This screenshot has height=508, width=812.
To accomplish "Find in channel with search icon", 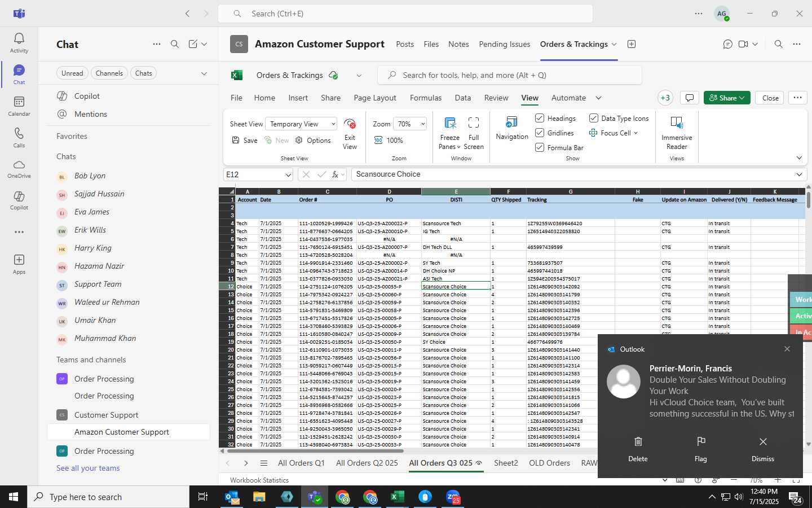I will click(779, 44).
